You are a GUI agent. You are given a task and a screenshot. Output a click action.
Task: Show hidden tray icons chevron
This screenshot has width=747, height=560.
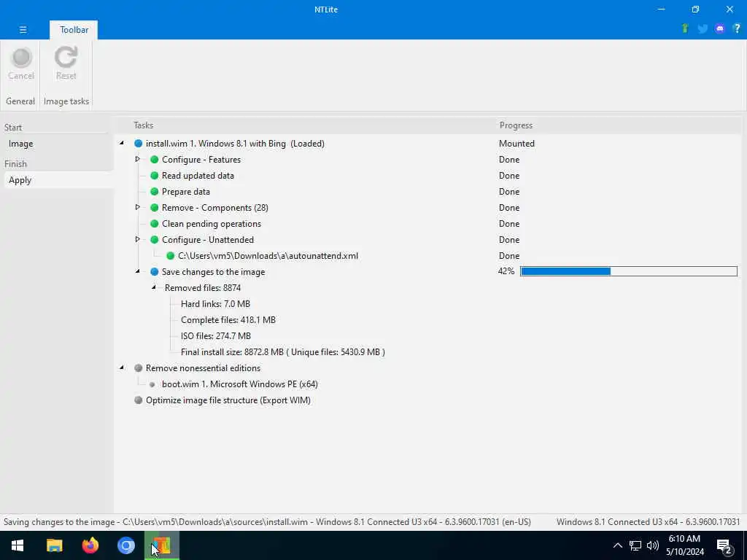click(x=617, y=545)
